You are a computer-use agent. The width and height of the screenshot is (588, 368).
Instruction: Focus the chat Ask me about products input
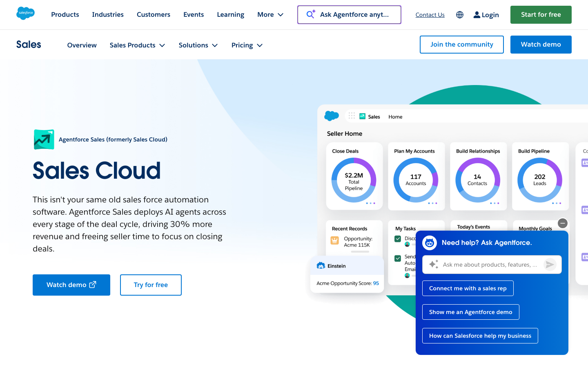pyautogui.click(x=492, y=265)
